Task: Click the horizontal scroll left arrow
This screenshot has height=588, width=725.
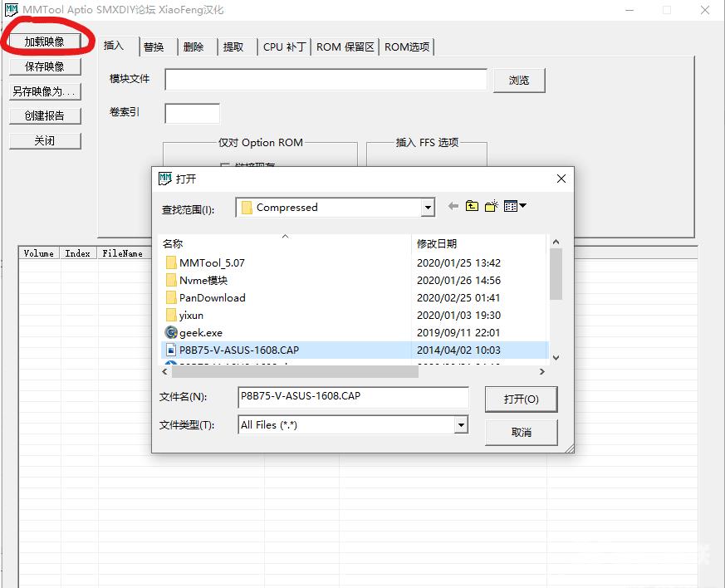Action: pos(165,372)
